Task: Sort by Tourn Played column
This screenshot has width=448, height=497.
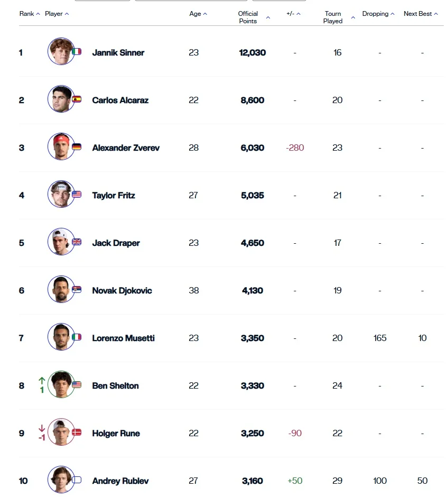Action: [338, 17]
